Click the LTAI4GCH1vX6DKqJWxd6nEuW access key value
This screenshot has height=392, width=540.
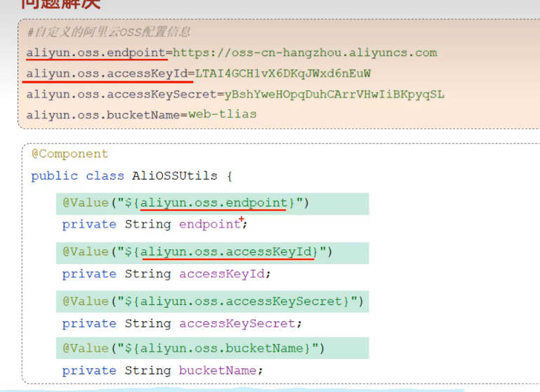click(282, 73)
